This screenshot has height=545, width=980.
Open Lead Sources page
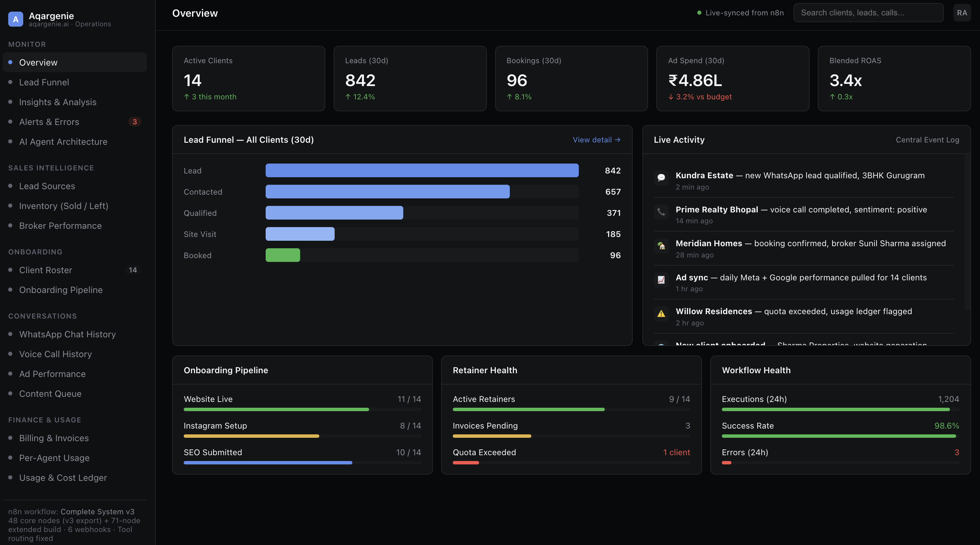pyautogui.click(x=74, y=186)
